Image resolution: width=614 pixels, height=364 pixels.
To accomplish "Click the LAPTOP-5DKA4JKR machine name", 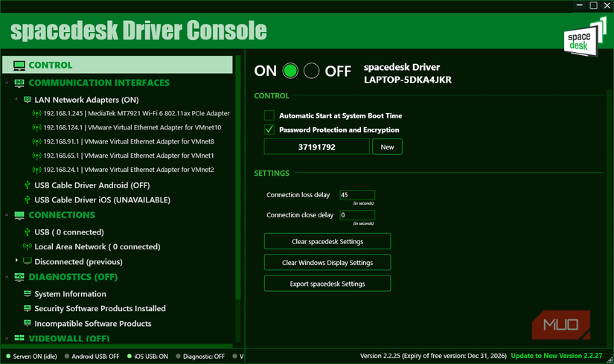I will point(408,80).
